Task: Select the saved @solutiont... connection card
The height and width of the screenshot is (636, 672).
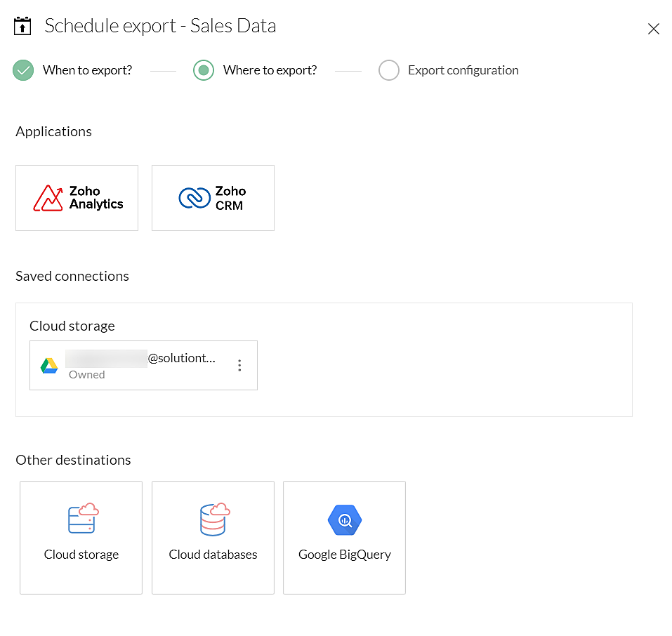Action: (x=143, y=366)
